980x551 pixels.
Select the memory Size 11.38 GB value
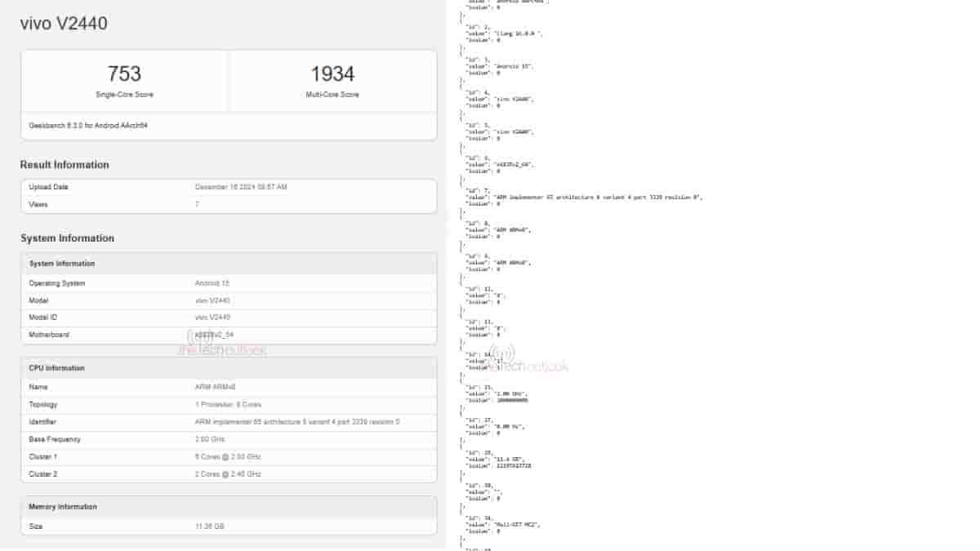click(x=209, y=527)
